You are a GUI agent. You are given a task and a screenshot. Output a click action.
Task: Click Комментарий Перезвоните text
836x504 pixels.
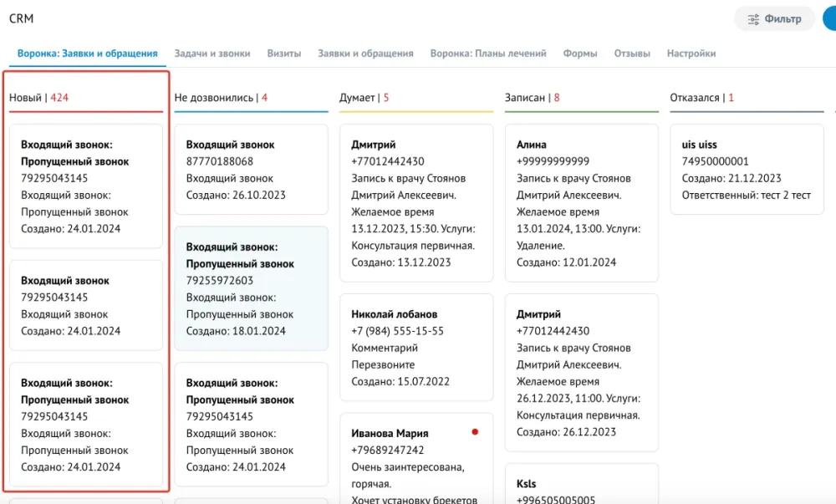pyautogui.click(x=385, y=356)
